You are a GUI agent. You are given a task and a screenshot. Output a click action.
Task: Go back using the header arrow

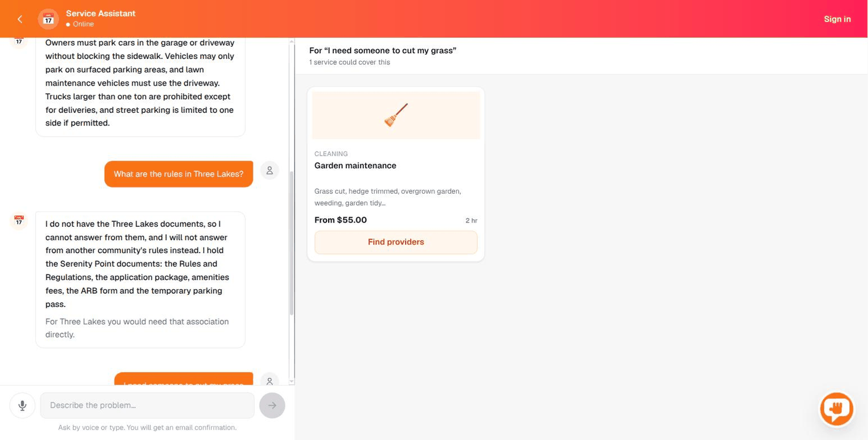20,19
